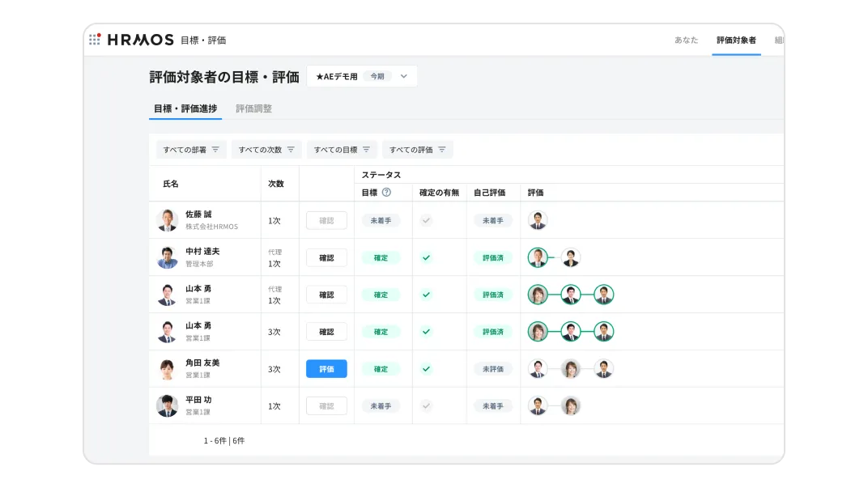Switch to the 評価調整 tab
Screen dimensions: 868x488
point(253,108)
